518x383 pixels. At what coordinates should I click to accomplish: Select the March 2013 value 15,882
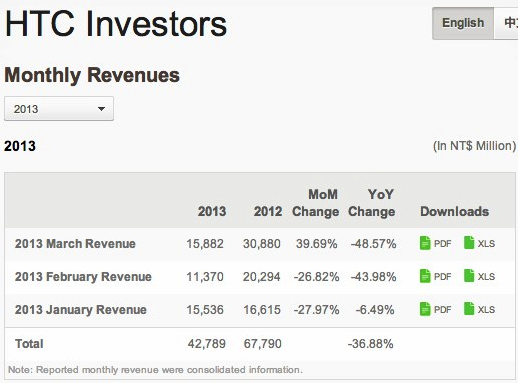[x=205, y=244]
